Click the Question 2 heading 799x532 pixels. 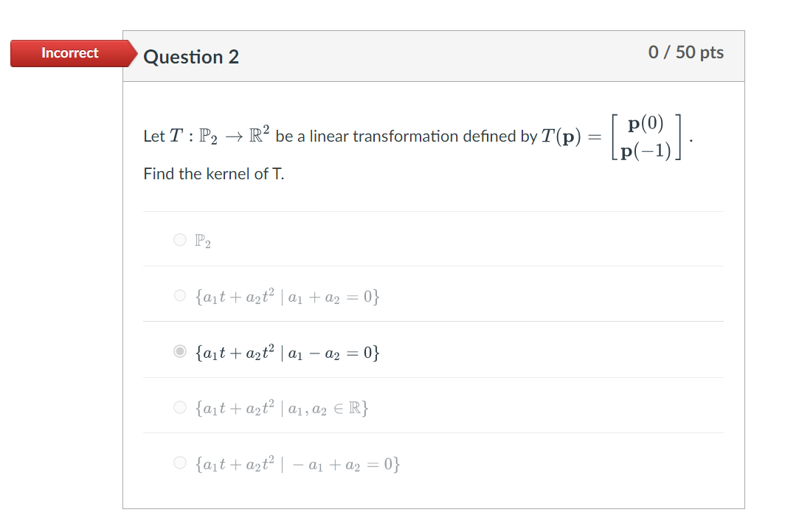pos(191,57)
